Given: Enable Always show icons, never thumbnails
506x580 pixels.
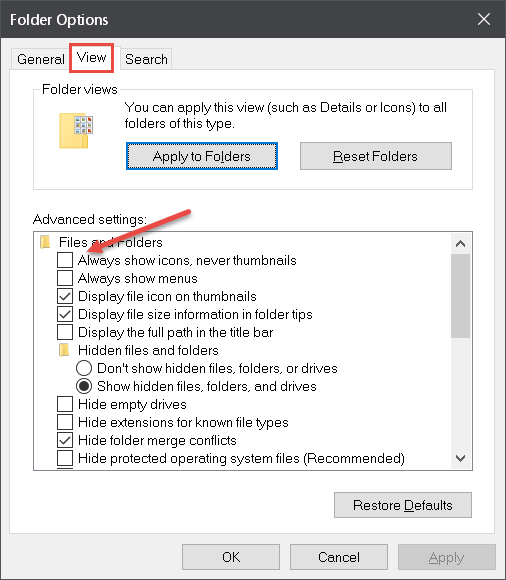Looking at the screenshot, I should (x=65, y=260).
